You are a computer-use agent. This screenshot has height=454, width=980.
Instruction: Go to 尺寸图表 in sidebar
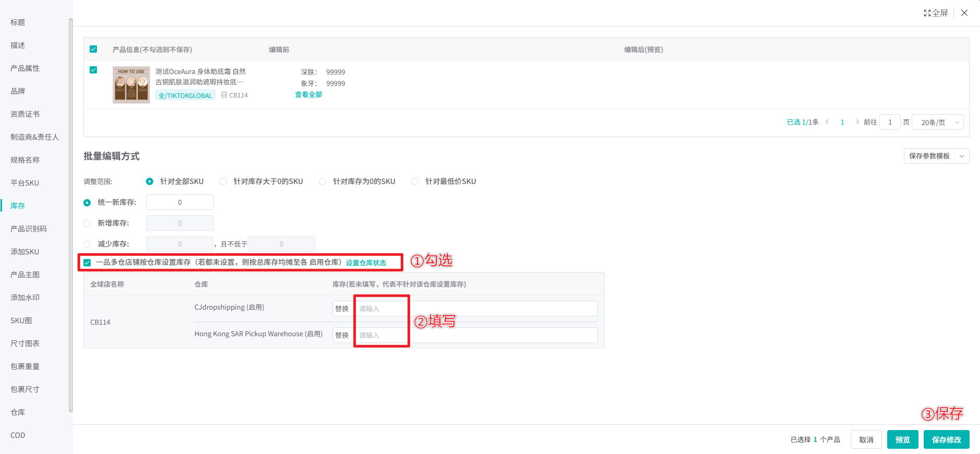pyautogui.click(x=25, y=343)
